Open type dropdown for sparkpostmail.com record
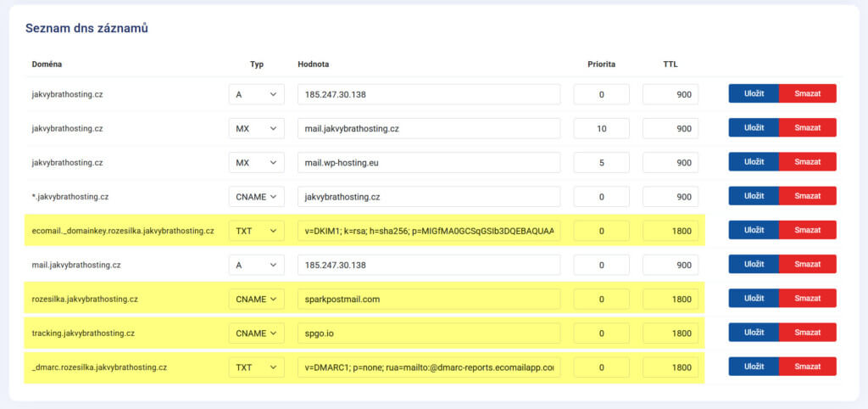The image size is (868, 409). coord(256,299)
